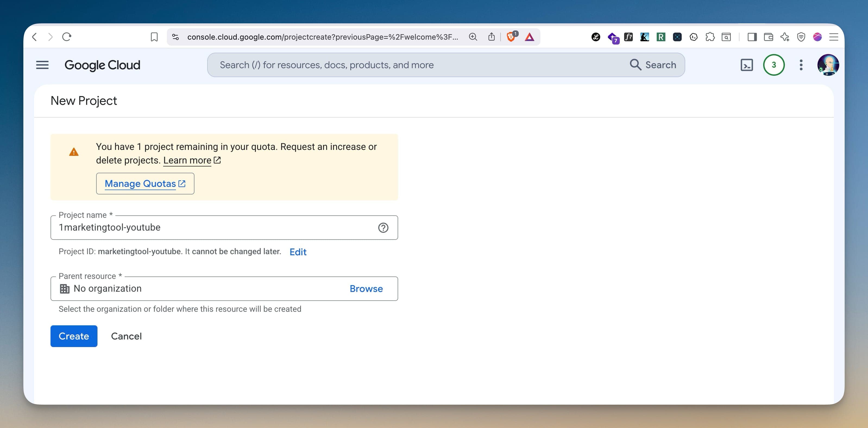Open Leo AI sparkle icon

785,37
